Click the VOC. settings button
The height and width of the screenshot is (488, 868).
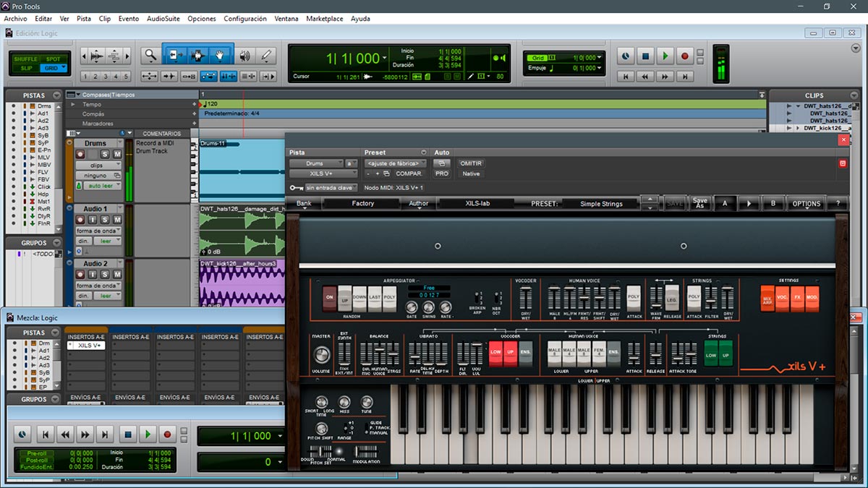coord(782,298)
